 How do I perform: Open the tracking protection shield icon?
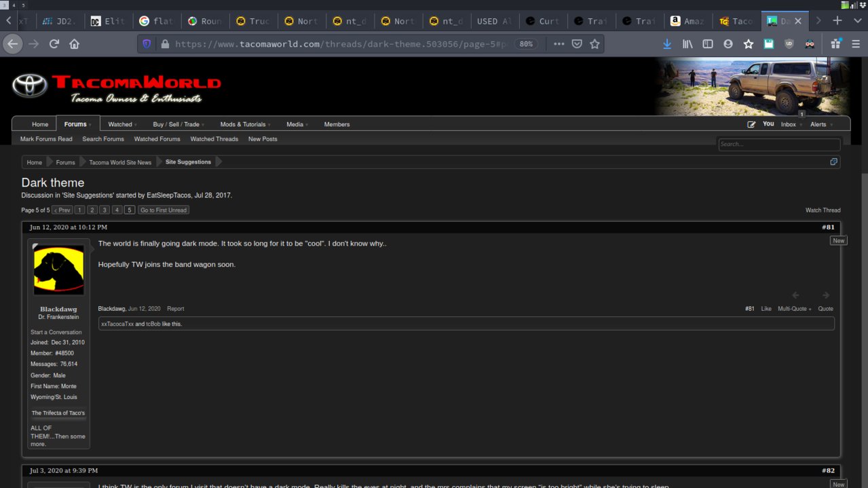coord(147,44)
